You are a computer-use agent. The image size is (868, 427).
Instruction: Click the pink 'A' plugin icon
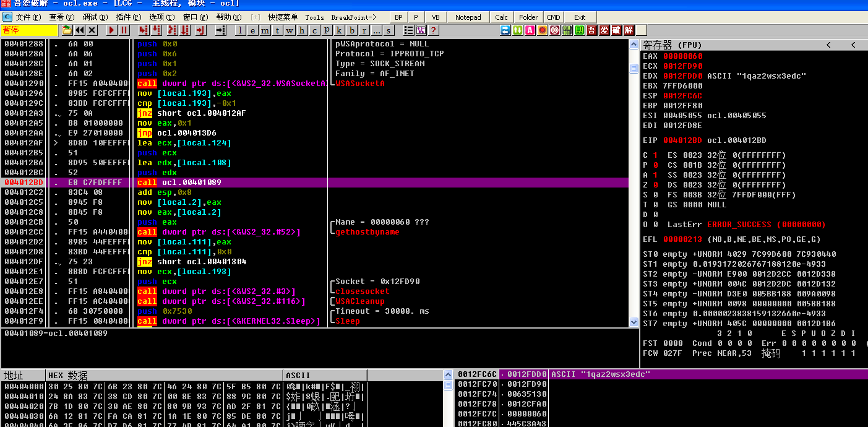click(x=530, y=30)
